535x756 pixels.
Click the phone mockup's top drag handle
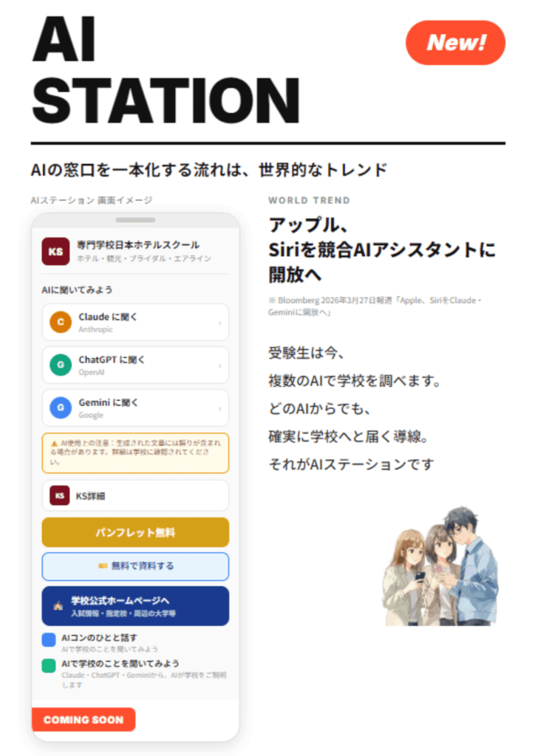(x=135, y=220)
